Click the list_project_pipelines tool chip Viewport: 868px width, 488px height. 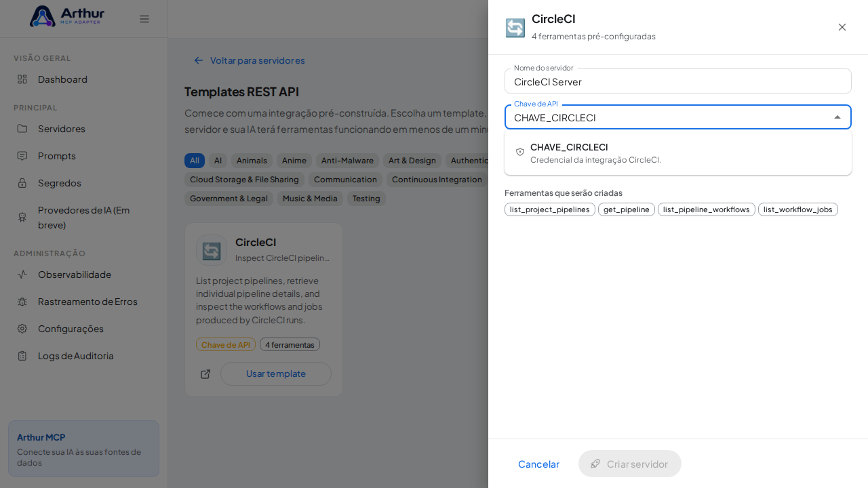tap(550, 209)
